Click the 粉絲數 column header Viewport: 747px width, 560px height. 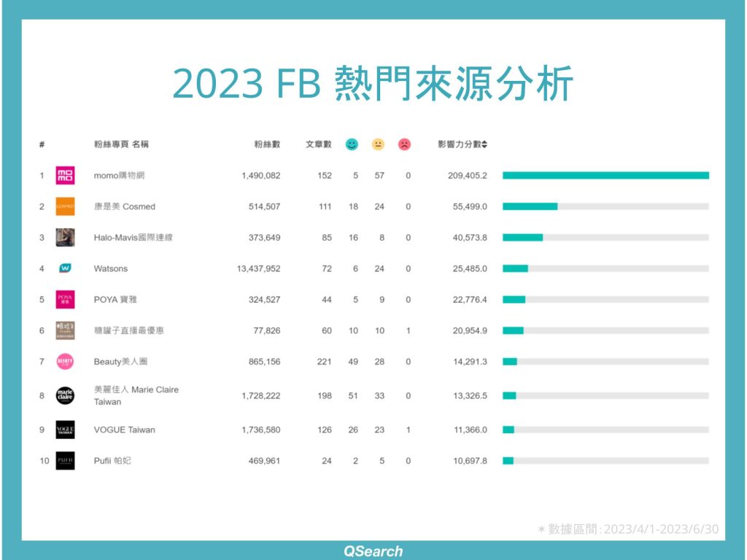[x=267, y=144]
